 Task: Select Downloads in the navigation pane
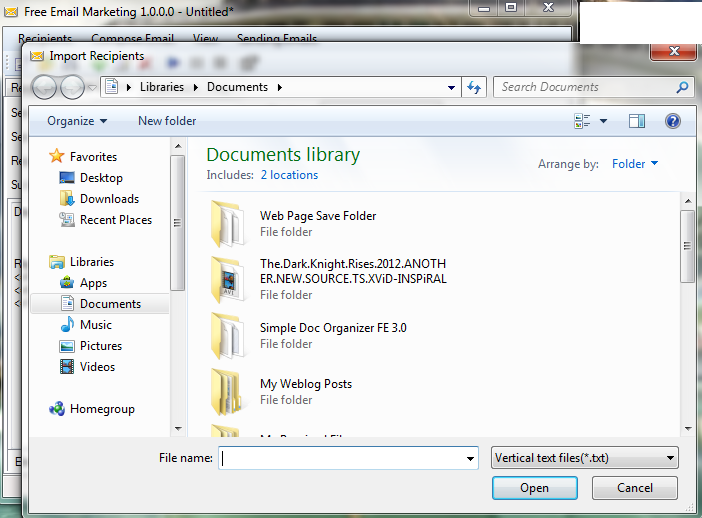tap(99, 199)
